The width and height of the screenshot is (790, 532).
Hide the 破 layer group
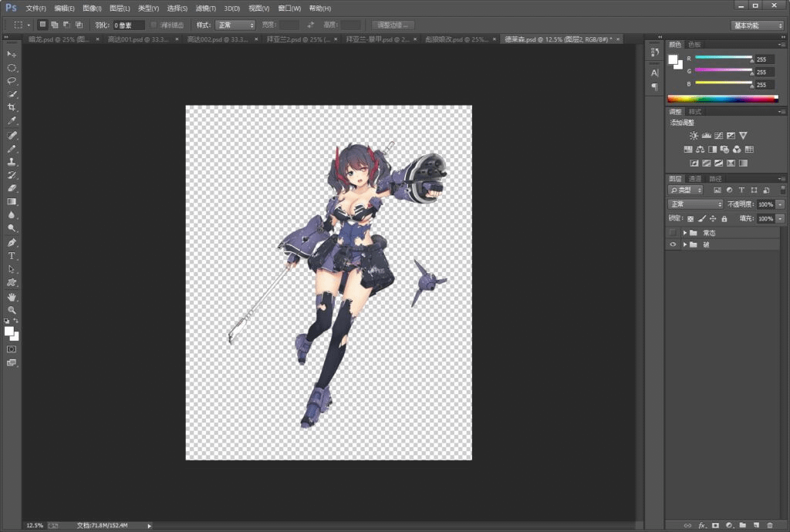coord(673,244)
